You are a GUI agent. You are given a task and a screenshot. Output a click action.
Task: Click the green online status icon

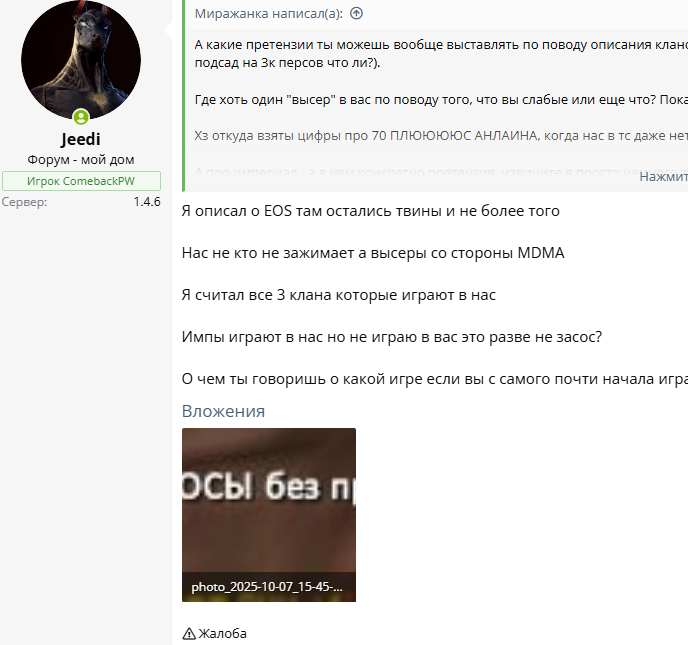[x=81, y=117]
